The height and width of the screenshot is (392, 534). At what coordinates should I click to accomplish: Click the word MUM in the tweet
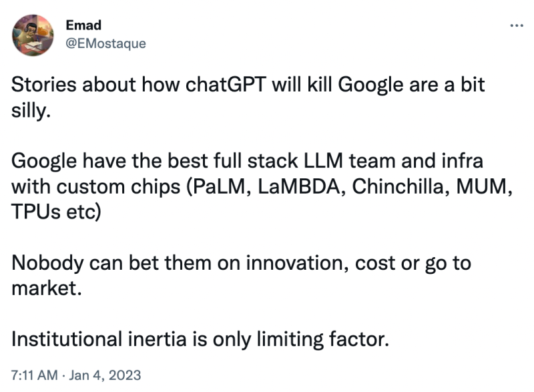tap(481, 186)
